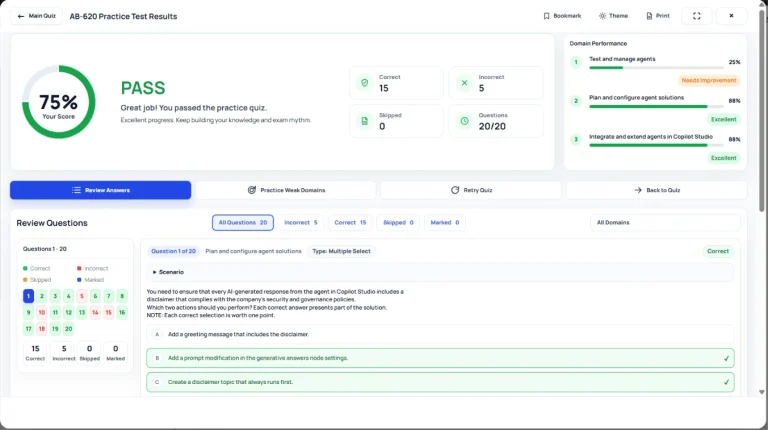Jump to question 9
768x430 pixels.
[28, 312]
